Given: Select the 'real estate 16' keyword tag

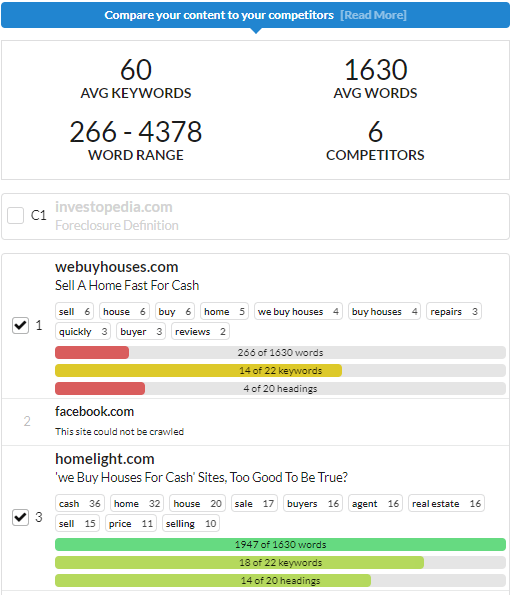Looking at the screenshot, I should tap(446, 504).
